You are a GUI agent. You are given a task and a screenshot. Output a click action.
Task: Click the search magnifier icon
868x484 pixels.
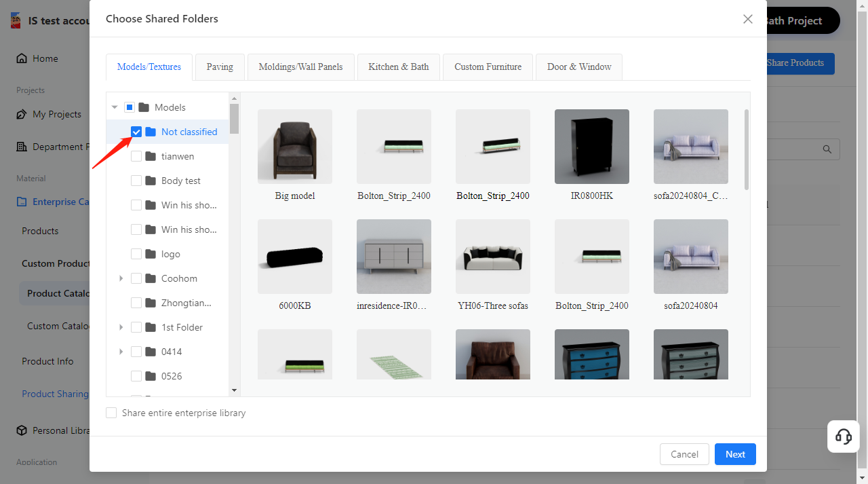point(827,149)
